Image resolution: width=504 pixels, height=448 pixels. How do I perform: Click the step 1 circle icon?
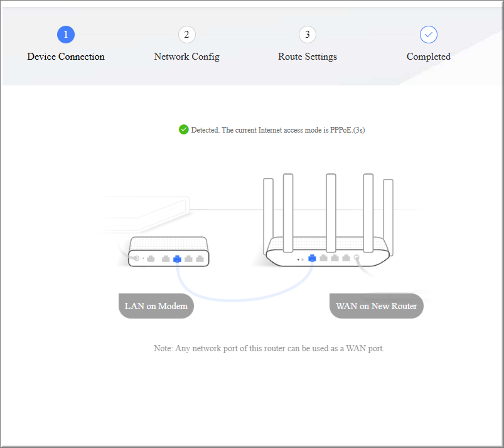click(65, 35)
